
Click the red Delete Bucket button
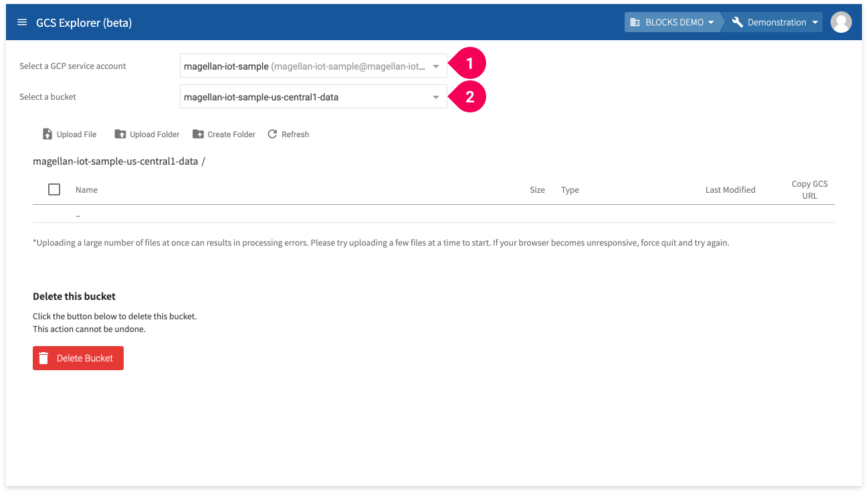(x=78, y=358)
